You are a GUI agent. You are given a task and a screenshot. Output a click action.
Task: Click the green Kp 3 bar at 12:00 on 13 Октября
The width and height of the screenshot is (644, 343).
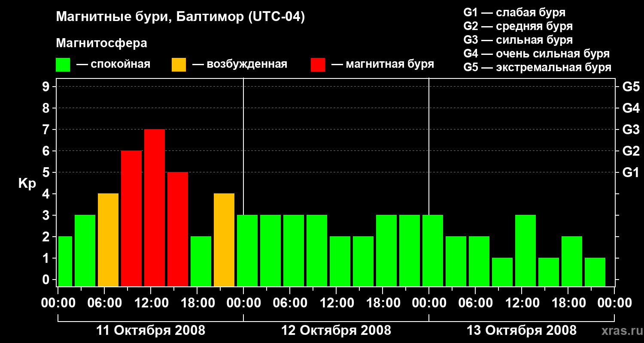[x=526, y=251]
